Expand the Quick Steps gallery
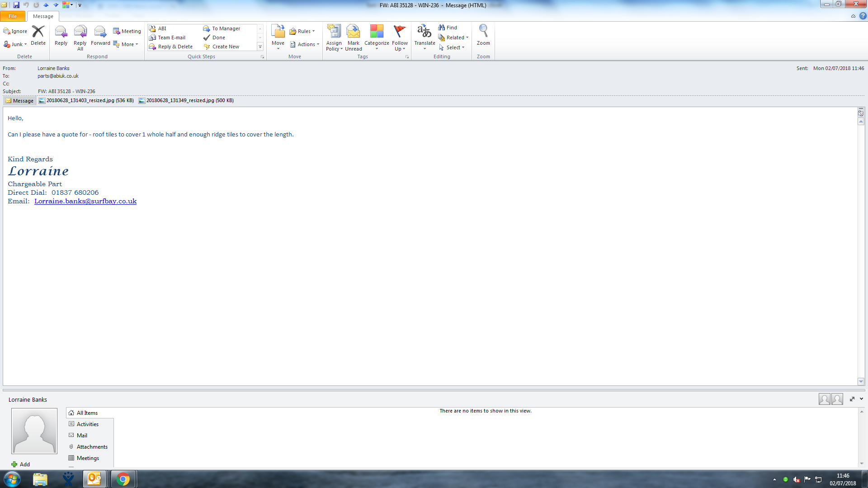Viewport: 868px width, 488px height. [260, 47]
